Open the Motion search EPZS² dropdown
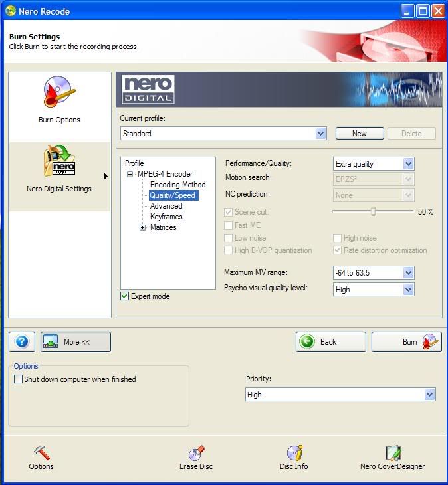The height and width of the screenshot is (485, 448). [374, 179]
